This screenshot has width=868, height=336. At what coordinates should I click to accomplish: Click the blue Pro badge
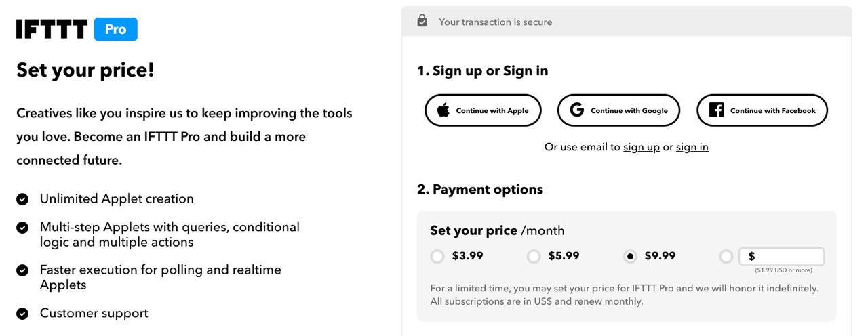pos(116,29)
